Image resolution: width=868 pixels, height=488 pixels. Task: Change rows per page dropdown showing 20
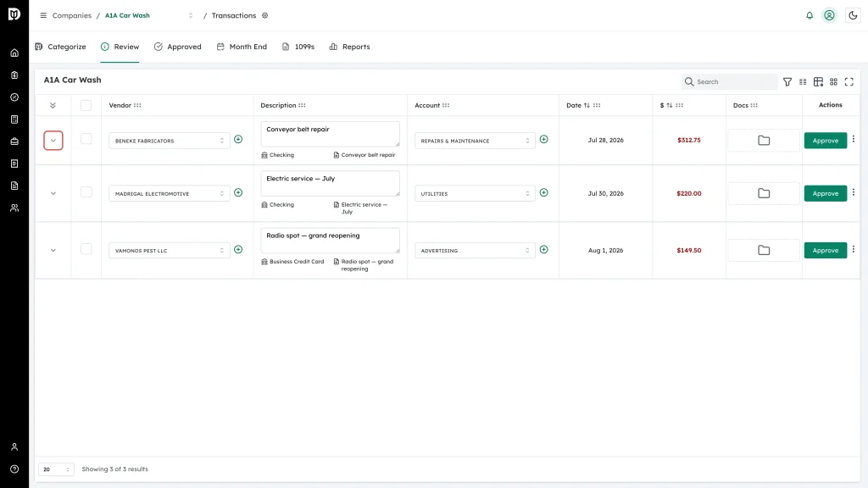point(56,469)
